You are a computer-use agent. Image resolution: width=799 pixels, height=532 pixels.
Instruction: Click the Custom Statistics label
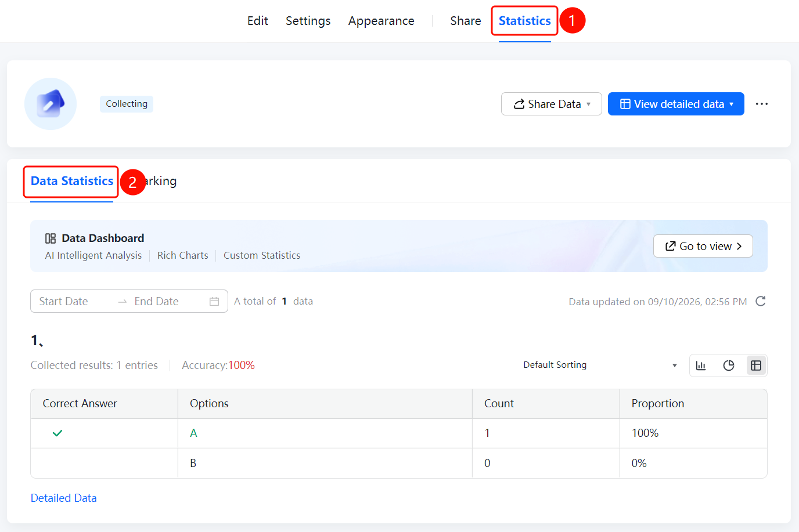click(x=262, y=255)
